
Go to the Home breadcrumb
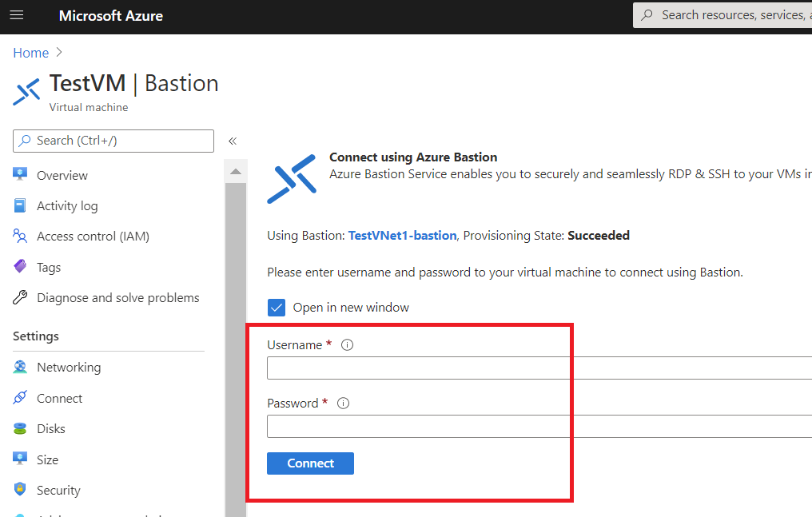pos(31,53)
